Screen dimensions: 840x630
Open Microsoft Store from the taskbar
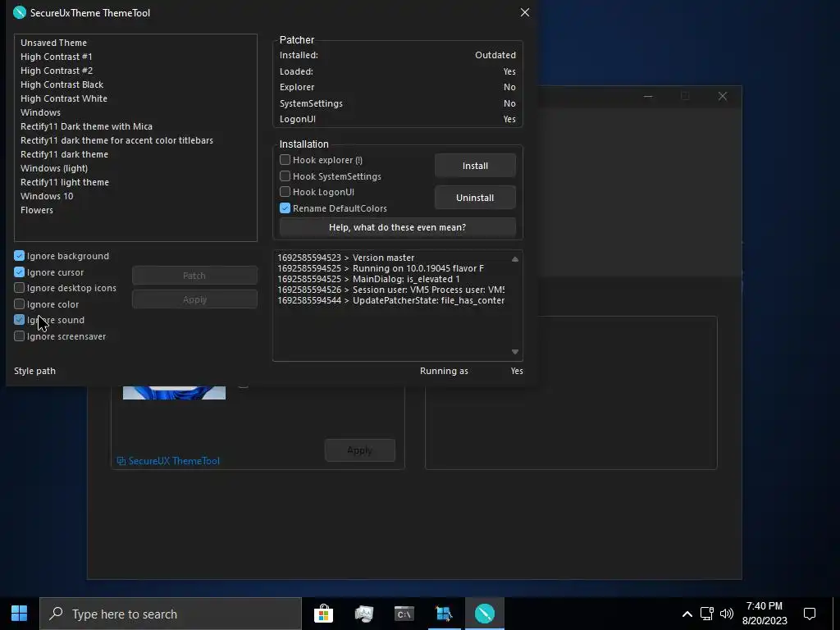coord(323,614)
